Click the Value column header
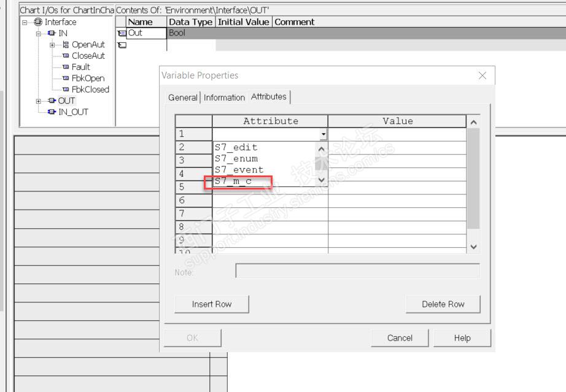Screen dimensions: 566x392 397,121
